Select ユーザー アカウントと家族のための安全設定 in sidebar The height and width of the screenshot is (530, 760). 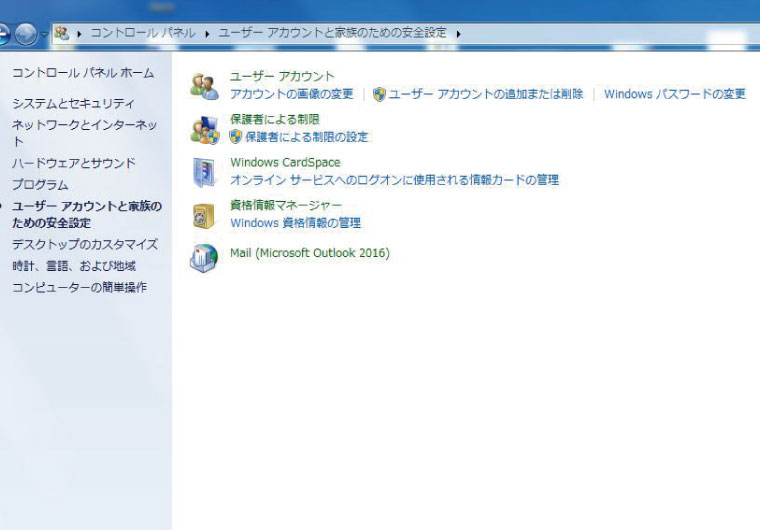[x=87, y=214]
